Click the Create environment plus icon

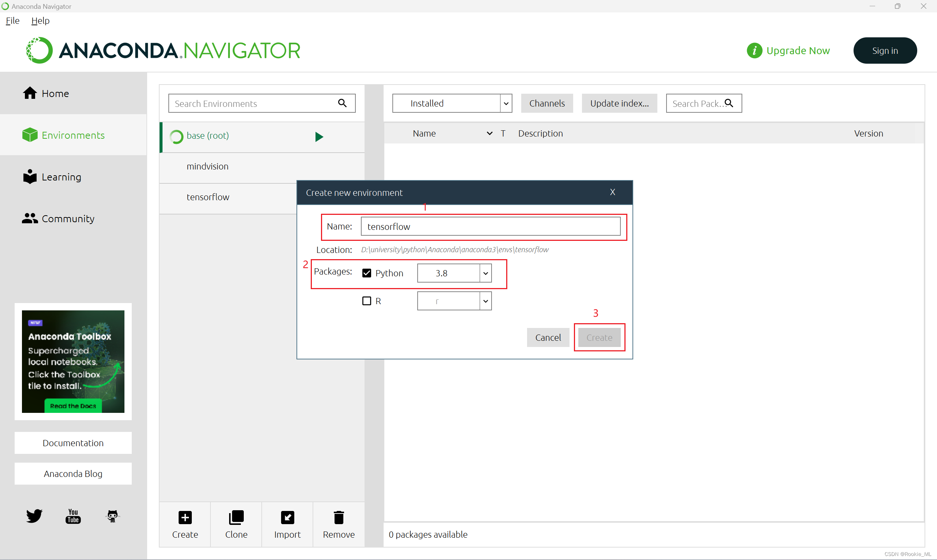(185, 517)
